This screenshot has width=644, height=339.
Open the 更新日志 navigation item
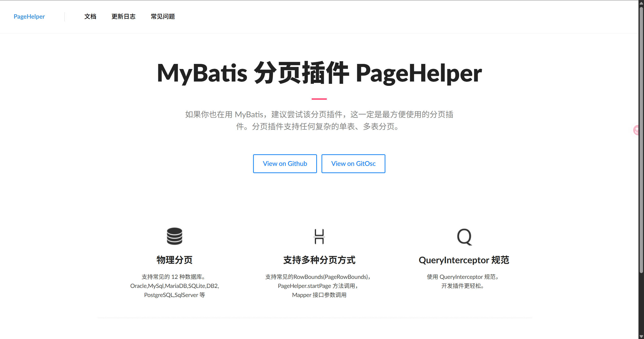(x=124, y=16)
